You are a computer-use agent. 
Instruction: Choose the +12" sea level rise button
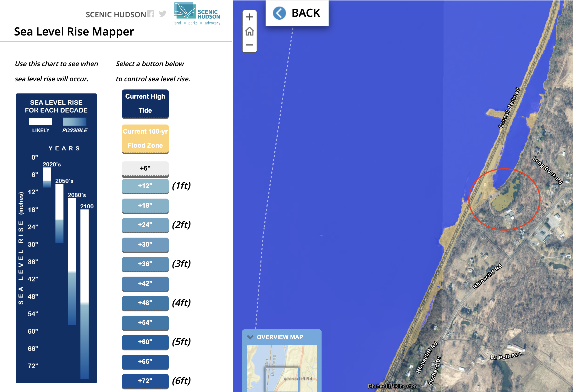pos(145,186)
